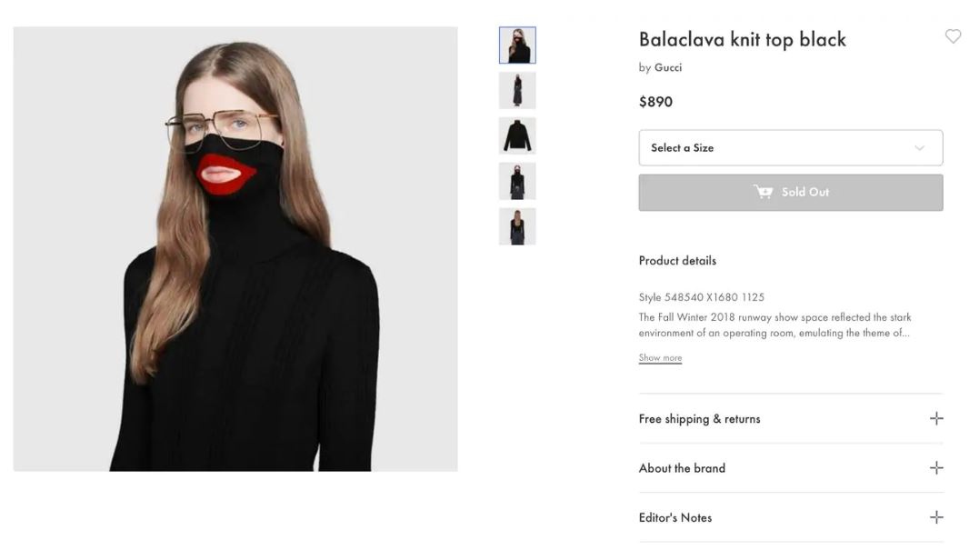Click the large main product photo

tap(235, 249)
